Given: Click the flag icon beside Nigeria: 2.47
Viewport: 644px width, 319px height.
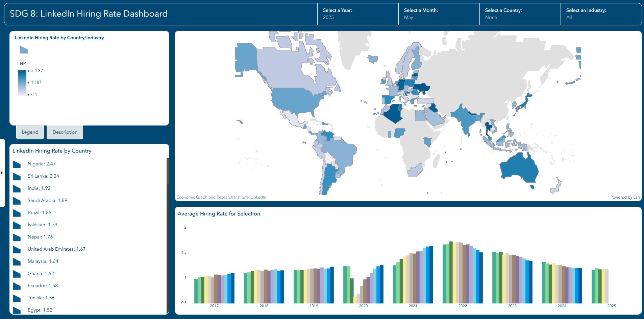Looking at the screenshot, I should (x=17, y=164).
